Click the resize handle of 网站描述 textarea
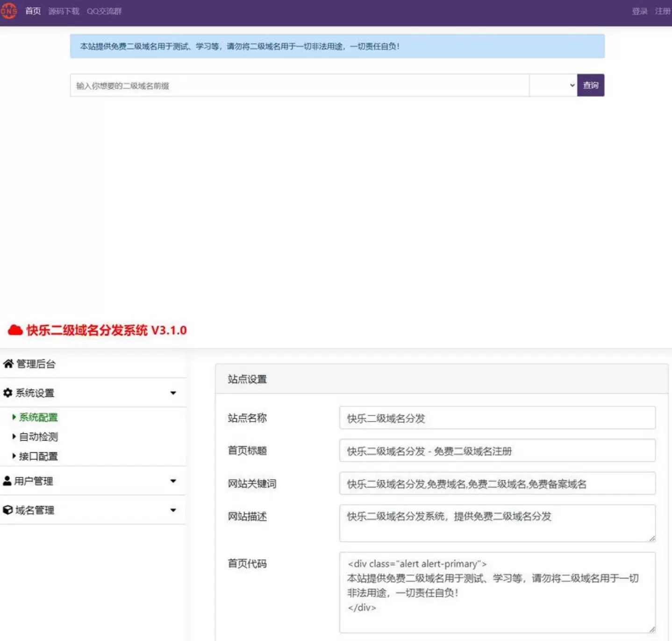 tap(652, 538)
